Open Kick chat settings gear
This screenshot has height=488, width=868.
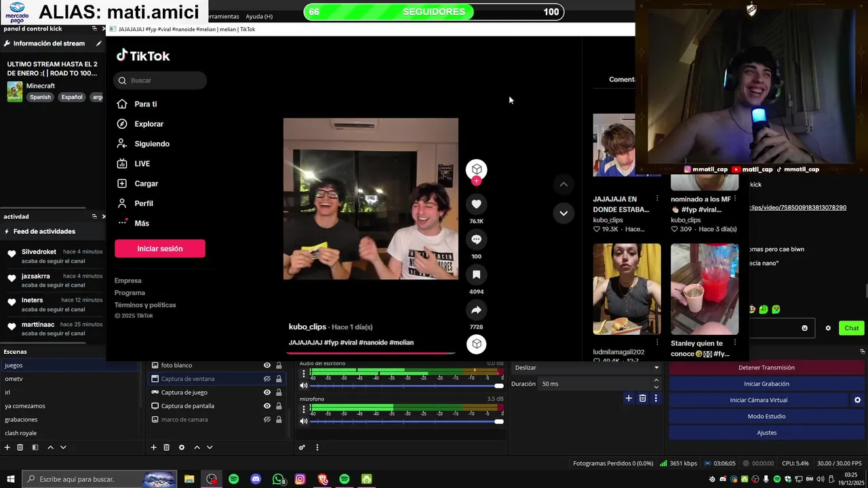(828, 328)
